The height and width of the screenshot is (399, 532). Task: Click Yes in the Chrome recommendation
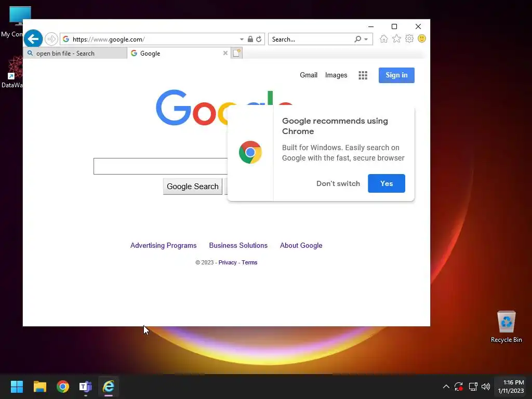[x=387, y=183]
